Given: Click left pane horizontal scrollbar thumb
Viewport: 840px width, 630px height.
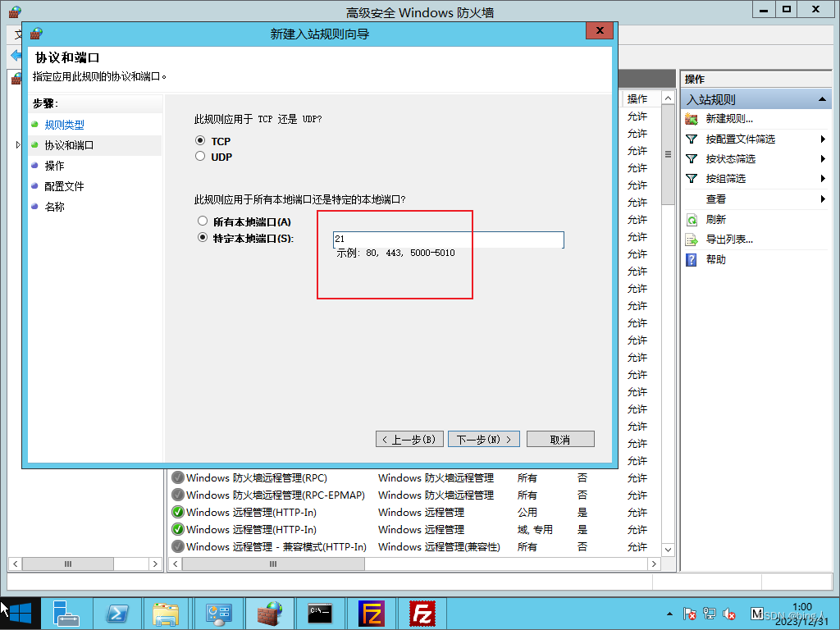Looking at the screenshot, I should tap(68, 564).
